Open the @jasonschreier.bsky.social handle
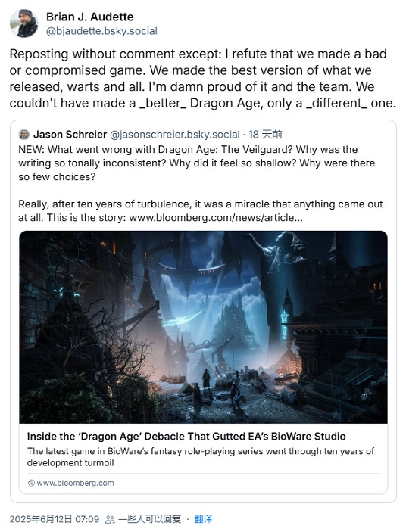Image resolution: width=406 pixels, height=532 pixels. click(175, 135)
